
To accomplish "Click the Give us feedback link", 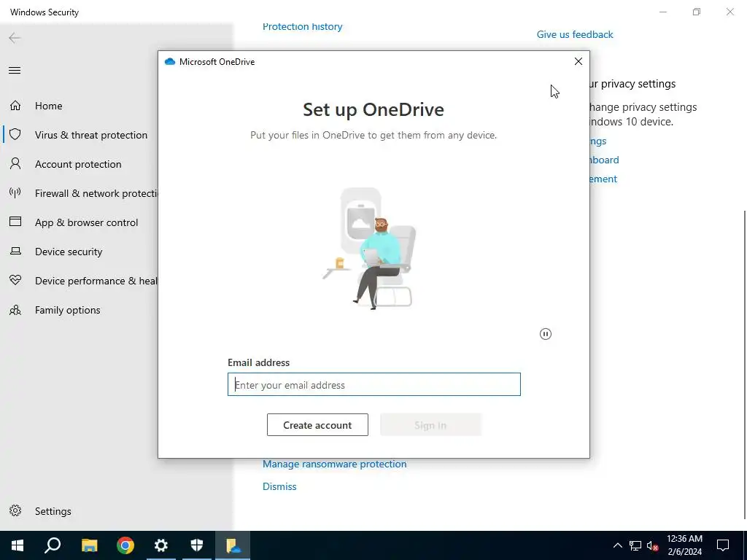I will coord(575,34).
